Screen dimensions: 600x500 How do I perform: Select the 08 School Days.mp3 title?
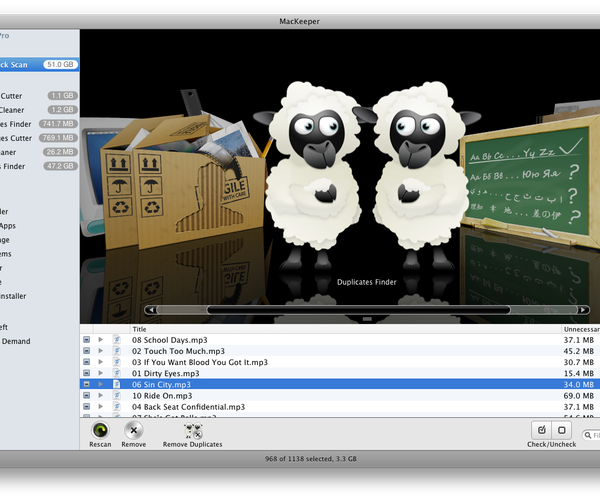tap(170, 340)
